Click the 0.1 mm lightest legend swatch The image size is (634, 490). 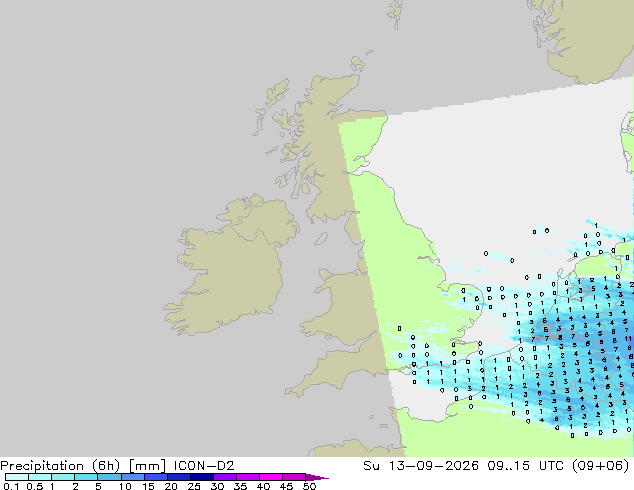coord(17,477)
